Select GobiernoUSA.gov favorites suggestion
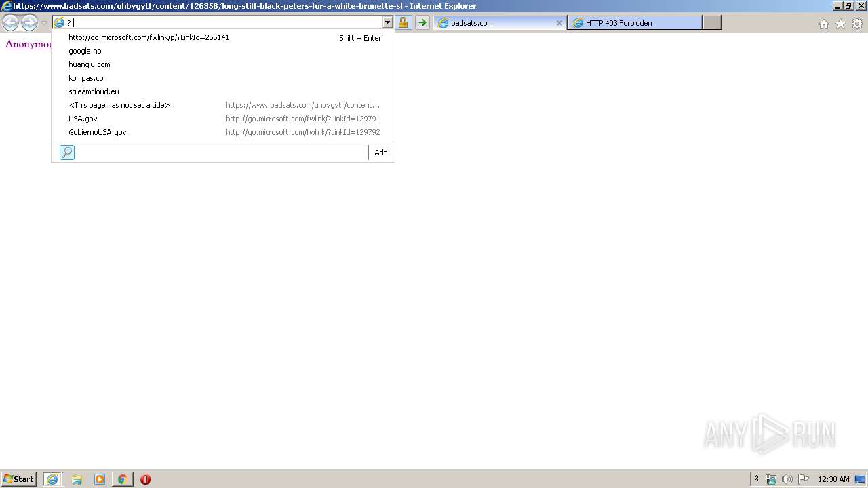The image size is (868, 488). pos(223,132)
